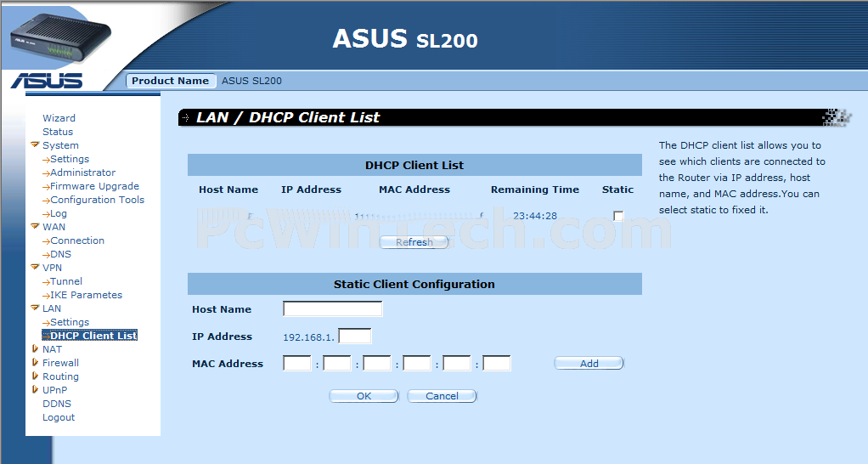This screenshot has width=868, height=464.
Task: Click the Routing menu label
Action: [x=61, y=376]
